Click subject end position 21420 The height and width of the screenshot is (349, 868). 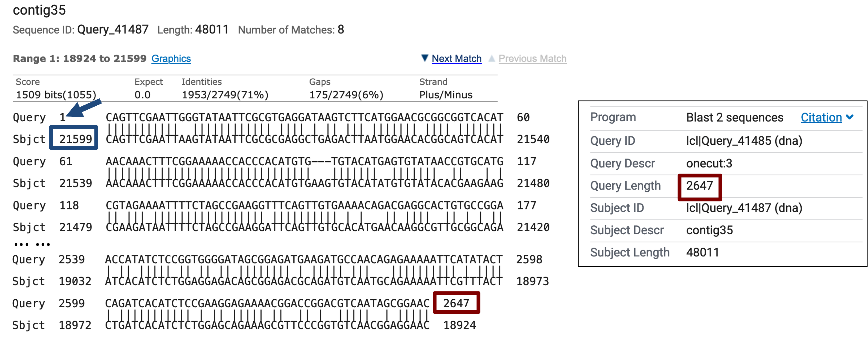point(533,227)
